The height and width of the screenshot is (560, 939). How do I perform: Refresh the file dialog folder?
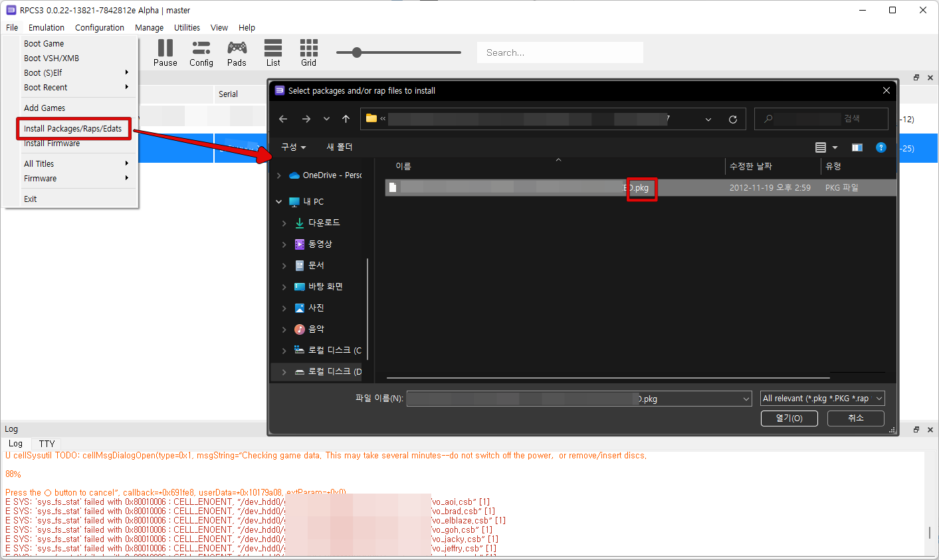pyautogui.click(x=732, y=120)
